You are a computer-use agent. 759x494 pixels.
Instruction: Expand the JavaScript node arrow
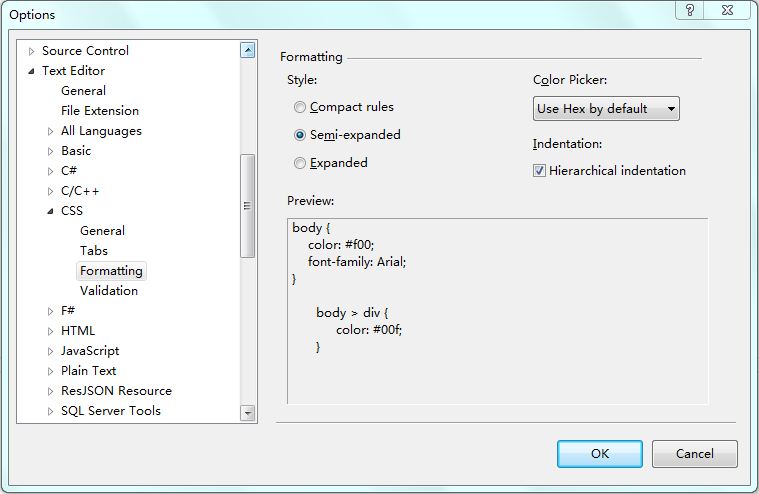pyautogui.click(x=51, y=351)
